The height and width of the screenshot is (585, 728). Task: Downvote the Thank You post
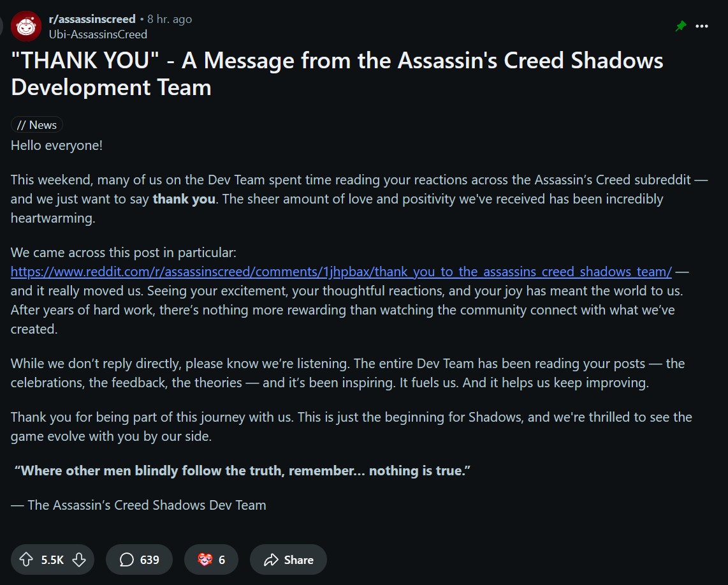pos(80,559)
